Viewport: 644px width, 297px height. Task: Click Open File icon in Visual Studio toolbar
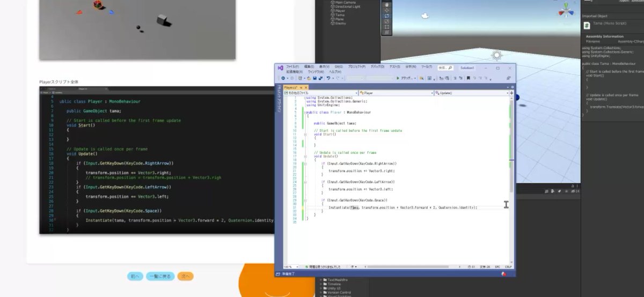point(309,78)
